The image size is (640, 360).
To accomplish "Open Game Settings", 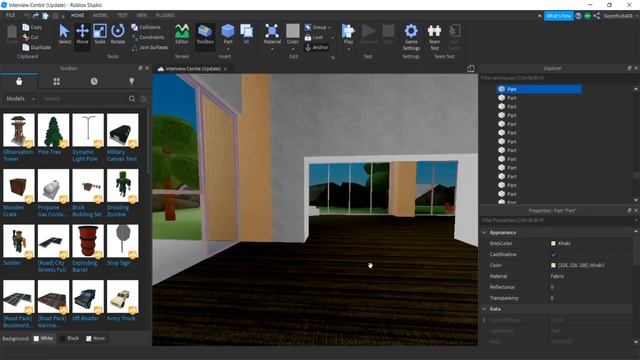I will (x=411, y=37).
